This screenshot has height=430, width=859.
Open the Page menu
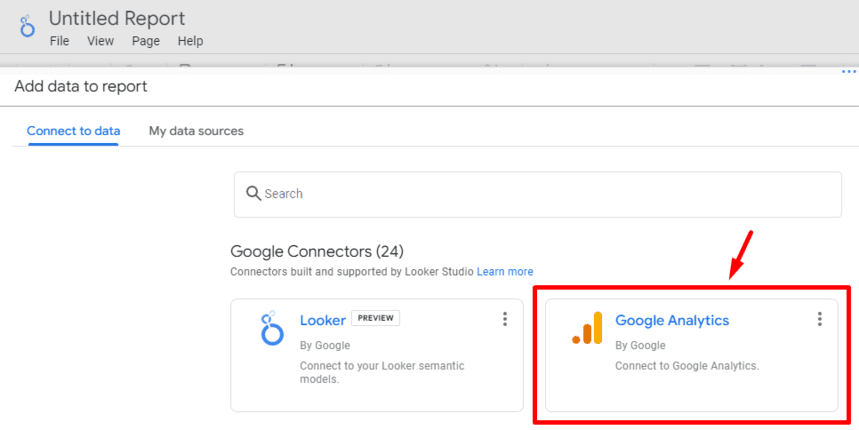click(146, 41)
